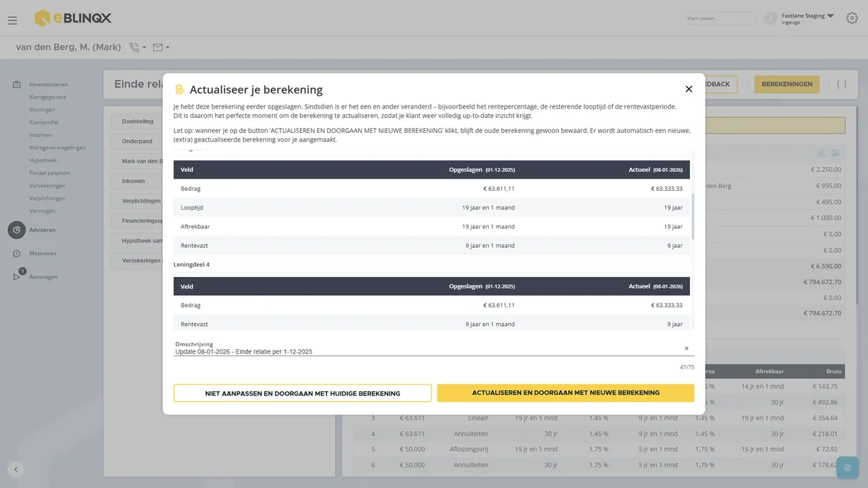Click the user avatar beside Fastlane Staging
Screen dimensions: 868x488
click(x=770, y=18)
